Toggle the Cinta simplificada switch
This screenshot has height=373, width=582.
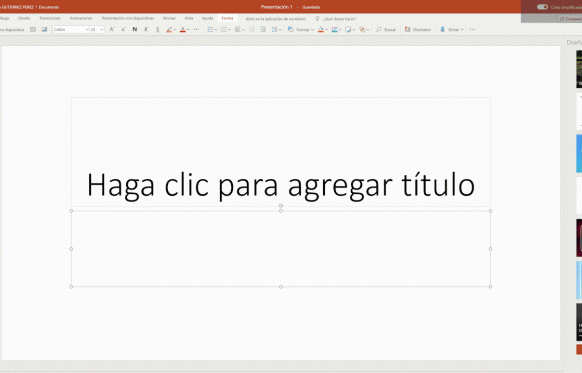pos(542,7)
